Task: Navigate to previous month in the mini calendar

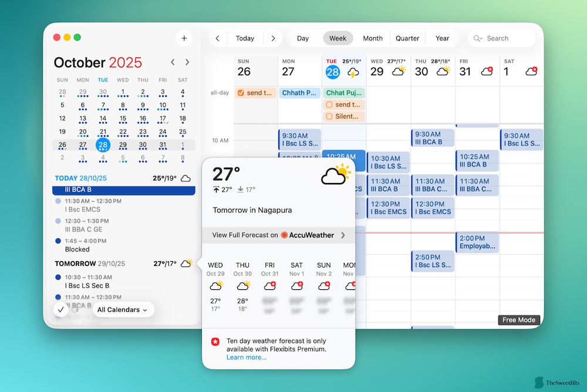Action: (173, 62)
